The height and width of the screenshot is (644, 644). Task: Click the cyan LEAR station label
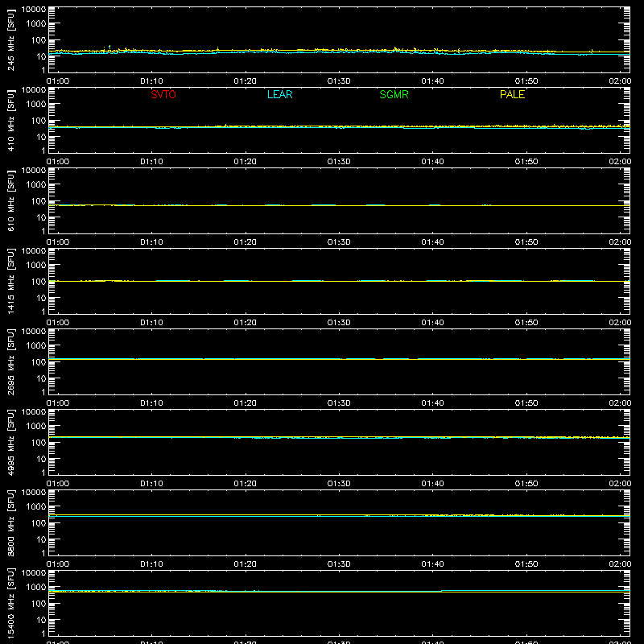pos(279,94)
